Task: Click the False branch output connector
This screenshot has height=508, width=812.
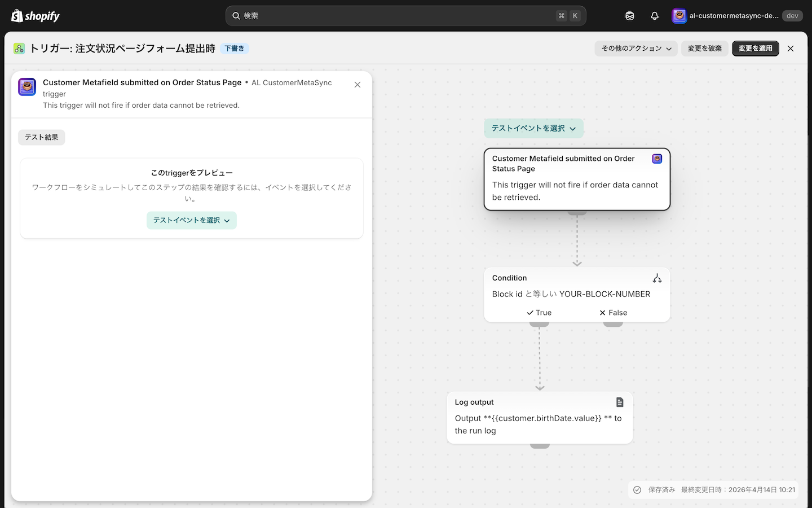Action: click(613, 324)
